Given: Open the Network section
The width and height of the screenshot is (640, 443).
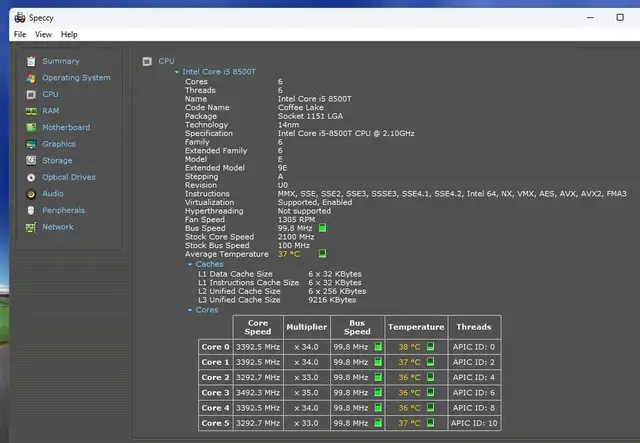Looking at the screenshot, I should (58, 227).
